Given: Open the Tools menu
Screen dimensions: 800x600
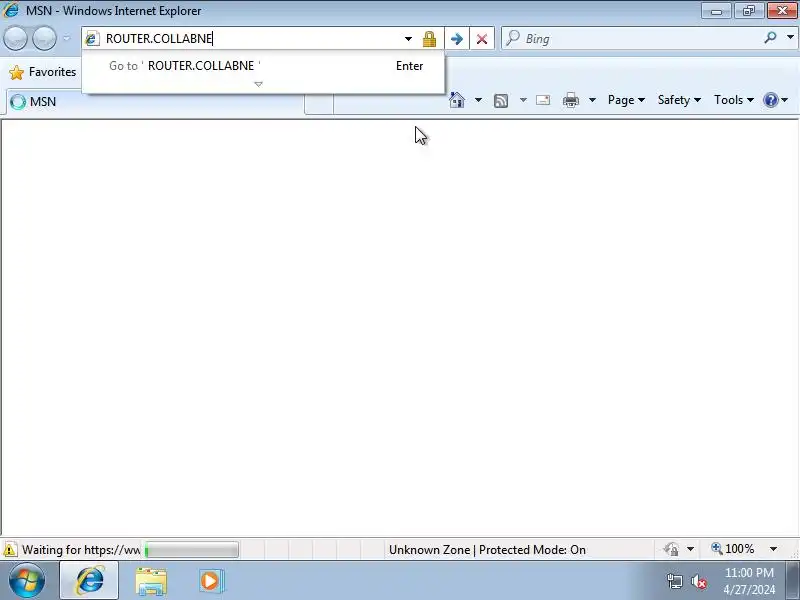Looking at the screenshot, I should [x=734, y=100].
